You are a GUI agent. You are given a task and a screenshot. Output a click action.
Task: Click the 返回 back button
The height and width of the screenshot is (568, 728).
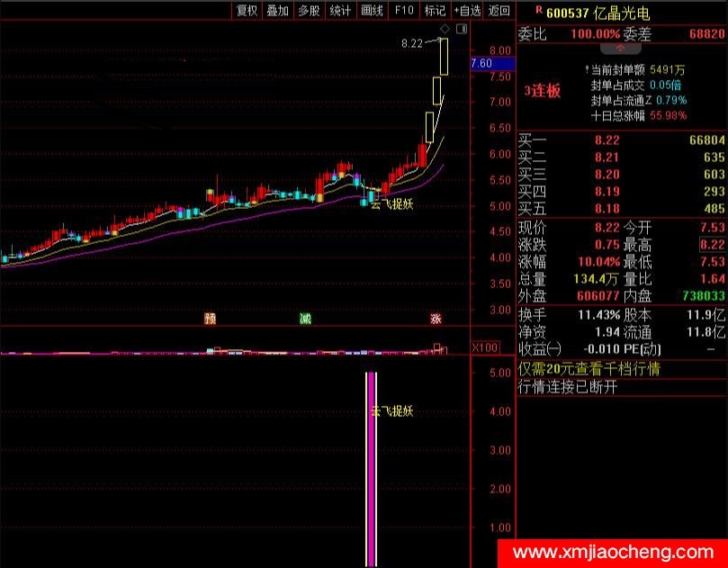coord(499,10)
